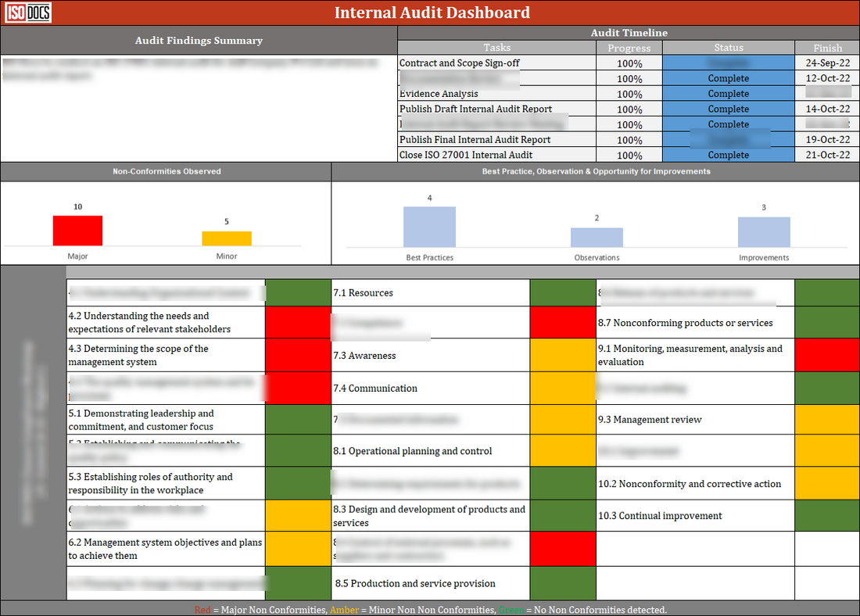
Task: Click the ISO DOCS logo
Action: pos(27,13)
